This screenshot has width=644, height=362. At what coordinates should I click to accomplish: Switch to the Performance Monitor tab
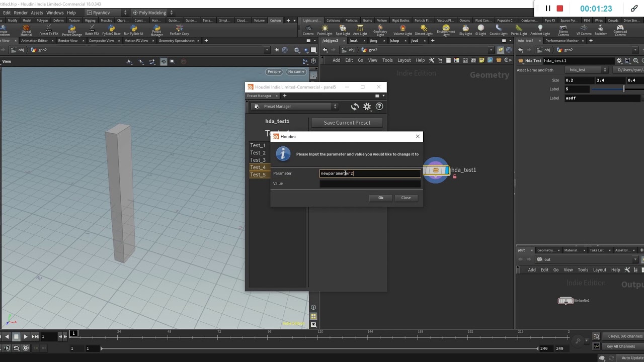click(562, 41)
